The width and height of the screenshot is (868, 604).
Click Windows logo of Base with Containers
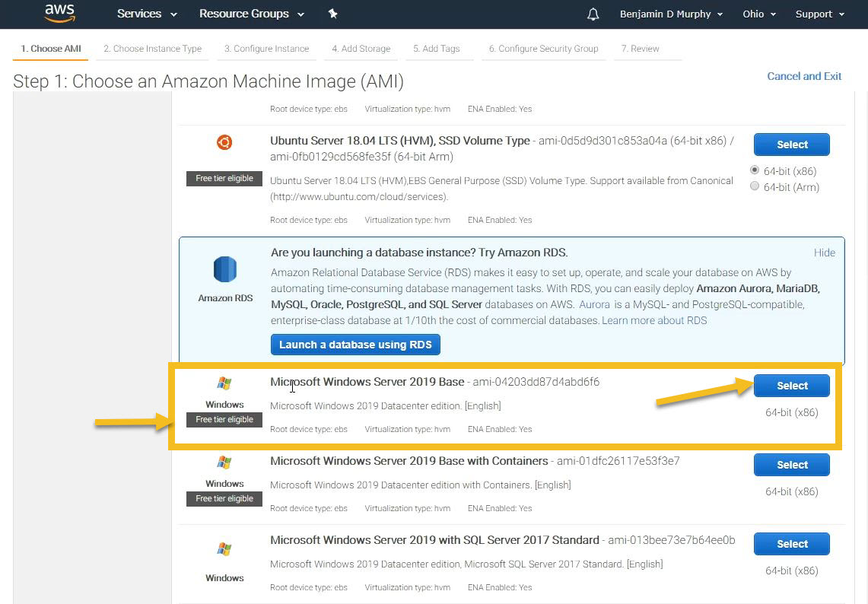224,463
